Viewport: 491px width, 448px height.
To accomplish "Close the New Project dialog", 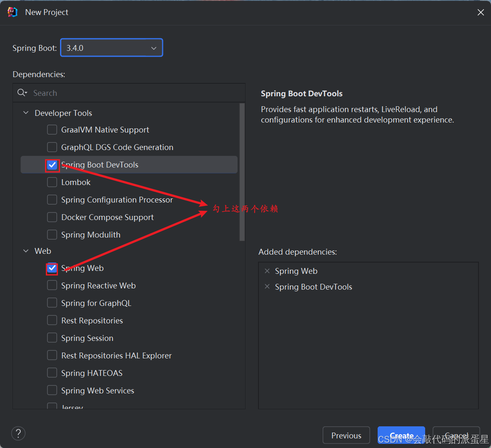I will click(x=481, y=12).
